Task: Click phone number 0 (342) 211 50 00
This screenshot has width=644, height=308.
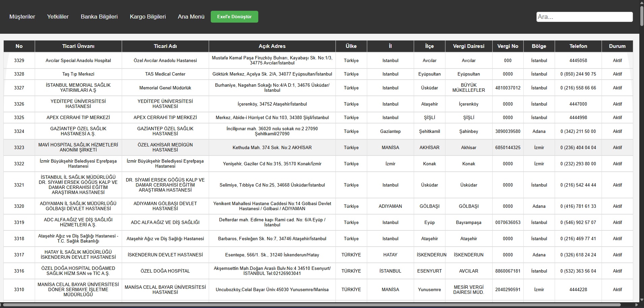Action: pos(578,131)
